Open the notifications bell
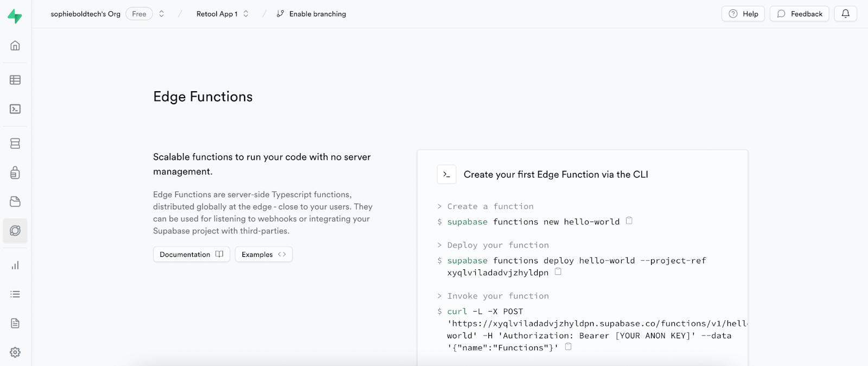 coord(845,14)
